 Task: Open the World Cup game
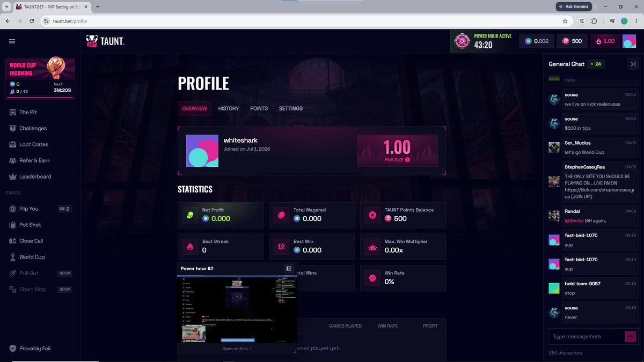coord(32,257)
